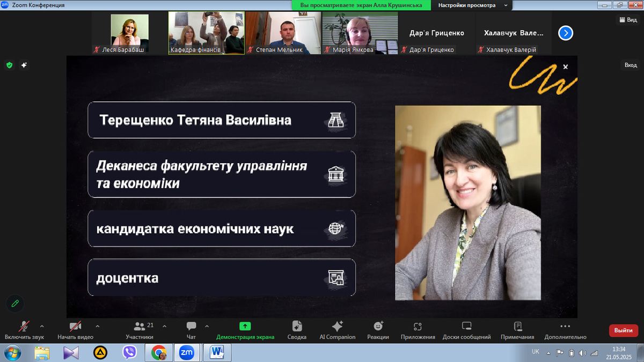The height and width of the screenshot is (362, 644).
Task: Open the Примечания notes tool
Action: pos(517,330)
